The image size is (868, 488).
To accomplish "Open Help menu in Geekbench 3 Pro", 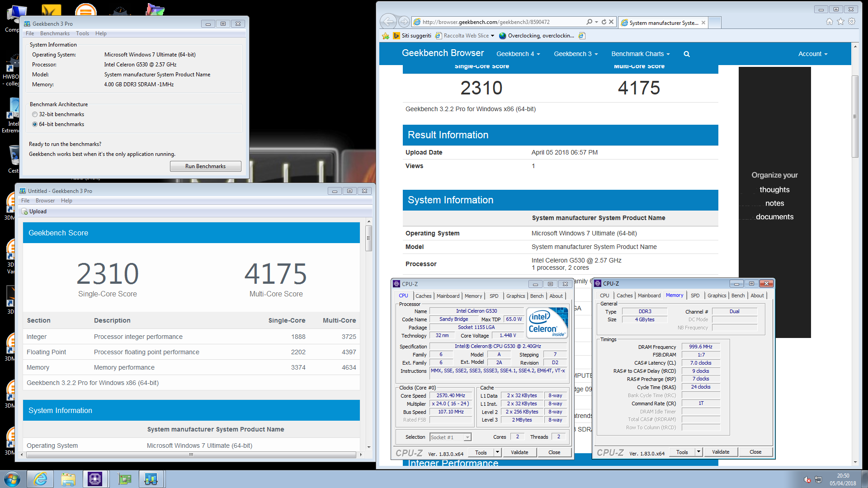I will pos(101,33).
